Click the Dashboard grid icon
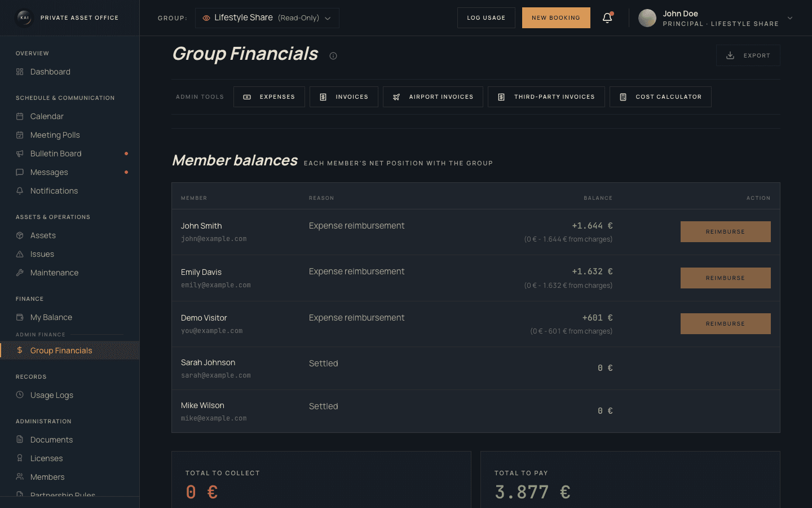 click(x=20, y=72)
